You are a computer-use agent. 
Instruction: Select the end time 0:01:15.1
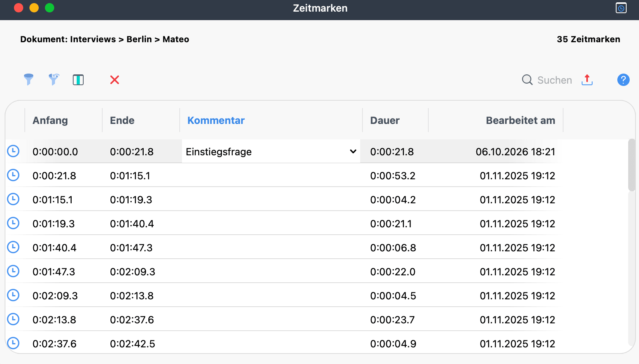[130, 176]
